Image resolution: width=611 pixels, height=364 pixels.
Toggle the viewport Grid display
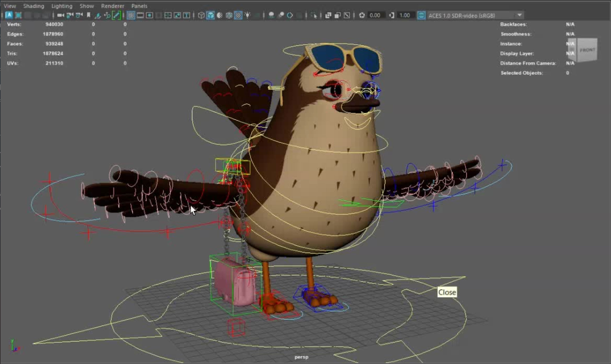131,15
